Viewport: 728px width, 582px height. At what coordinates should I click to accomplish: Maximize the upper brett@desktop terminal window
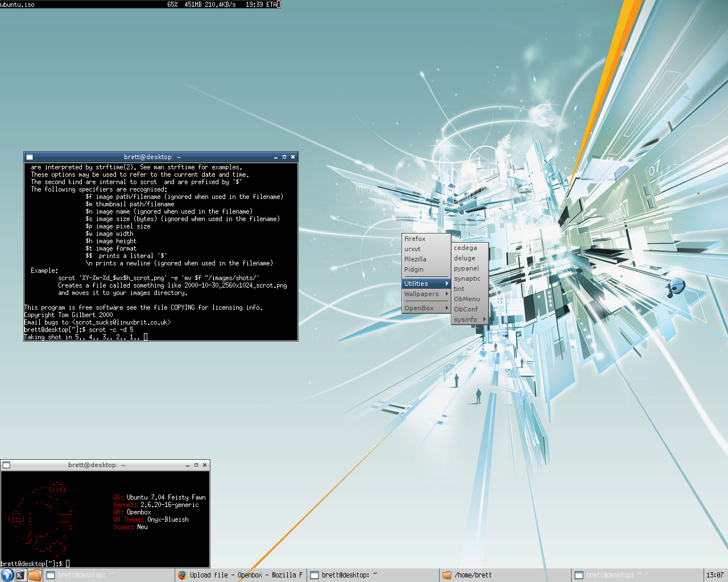click(x=284, y=157)
